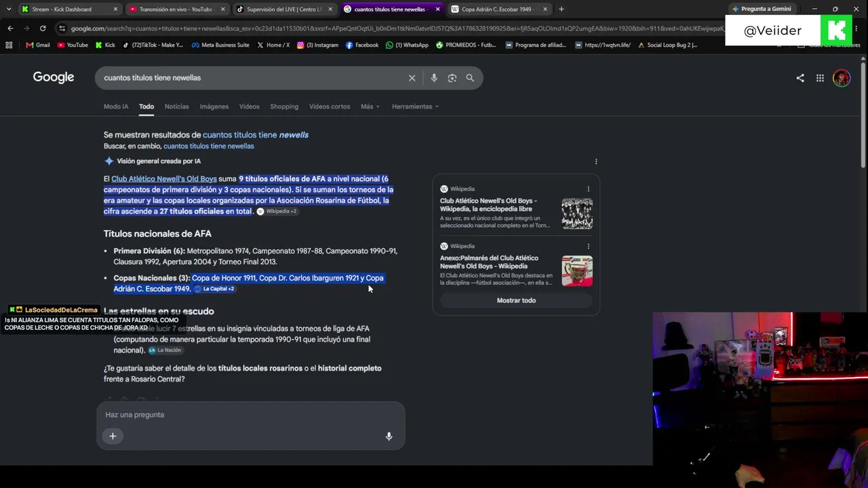The image size is (868, 488).
Task: Switch to the Transmisión en vivo YouTube tab
Action: [x=176, y=9]
